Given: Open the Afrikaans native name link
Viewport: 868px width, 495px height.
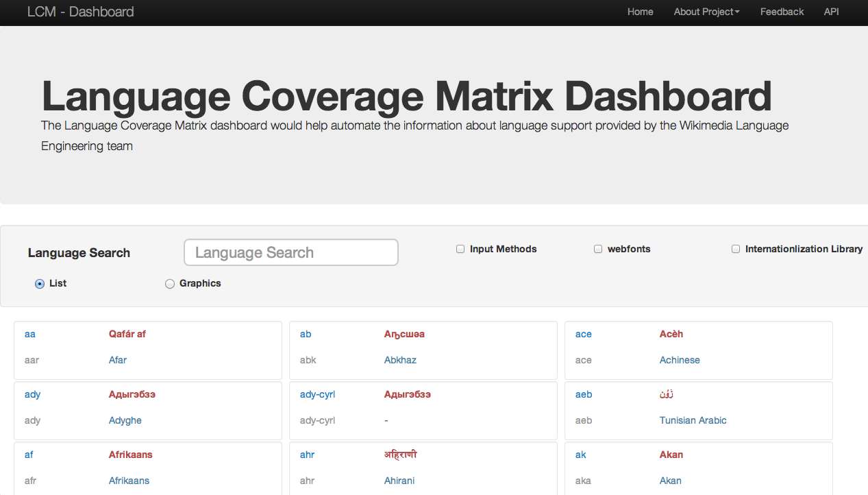Looking at the screenshot, I should 130,455.
